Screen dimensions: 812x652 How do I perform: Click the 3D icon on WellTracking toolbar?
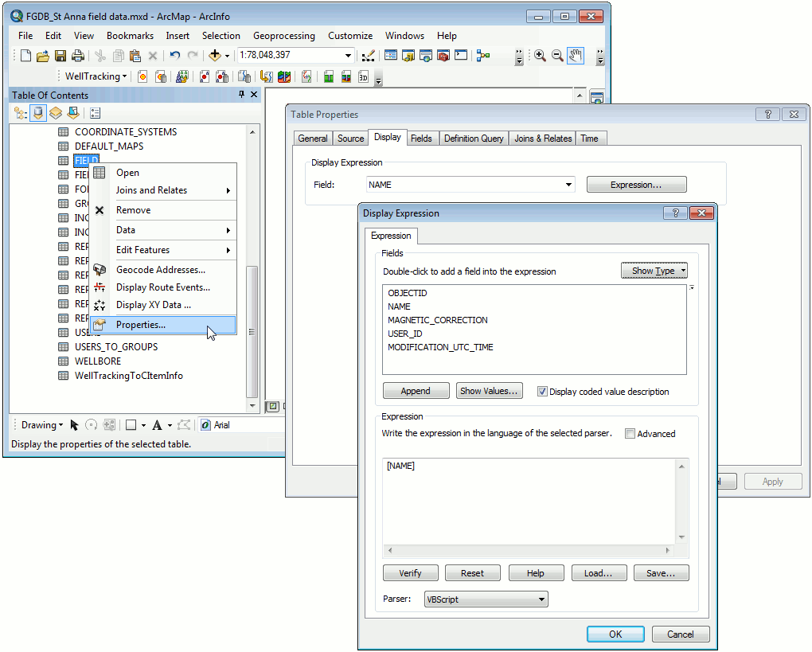(x=364, y=77)
